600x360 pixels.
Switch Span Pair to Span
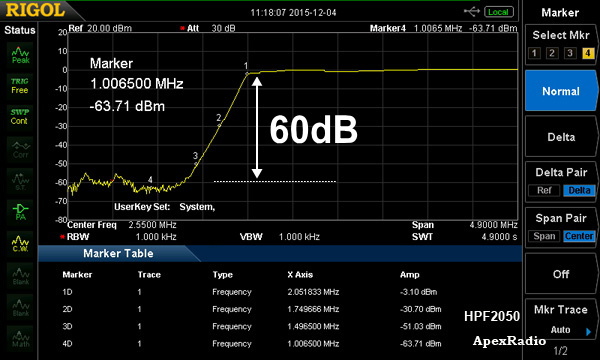point(544,236)
